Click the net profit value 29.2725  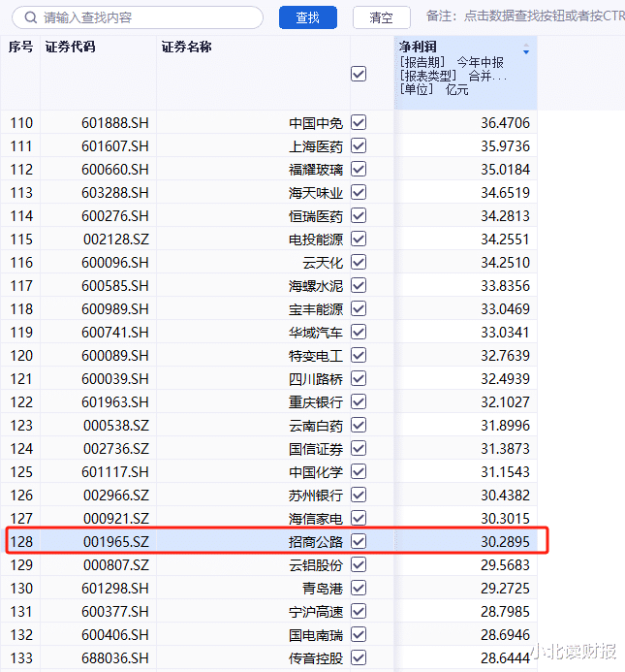pyautogui.click(x=505, y=589)
